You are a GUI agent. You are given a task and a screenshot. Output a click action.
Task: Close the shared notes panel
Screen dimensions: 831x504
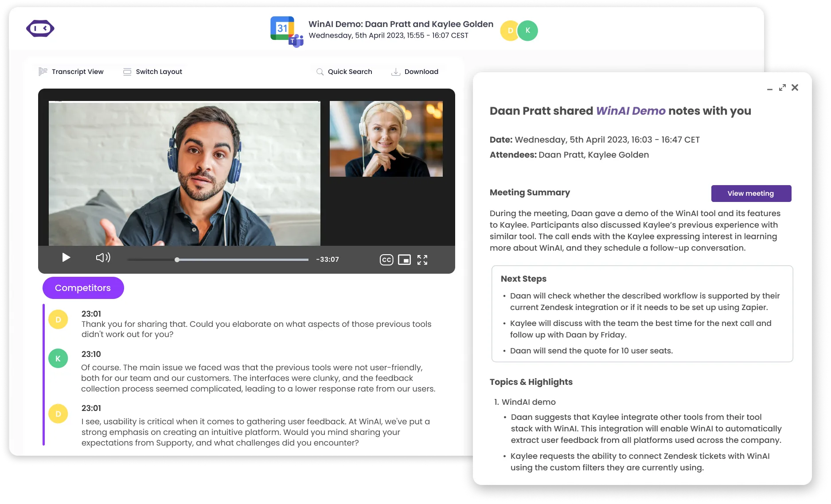tap(795, 88)
